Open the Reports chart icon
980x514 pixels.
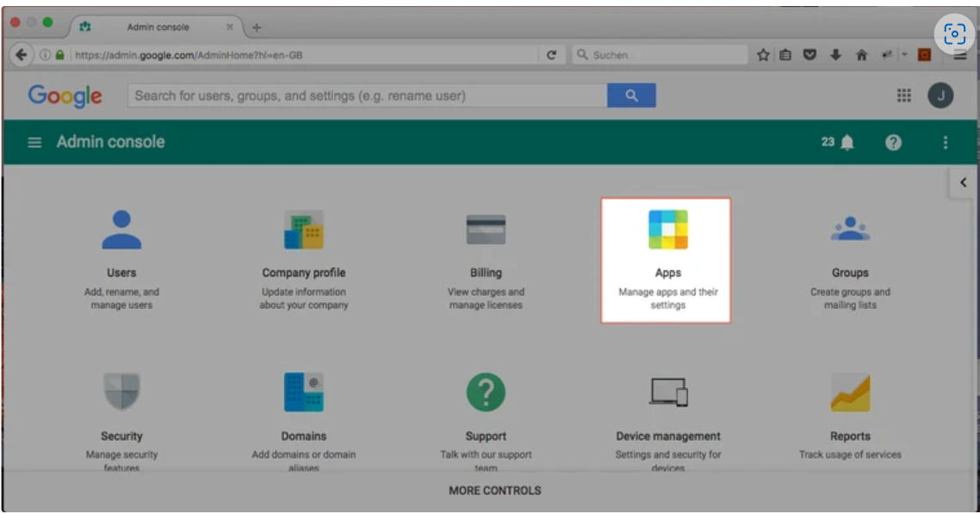pos(850,393)
